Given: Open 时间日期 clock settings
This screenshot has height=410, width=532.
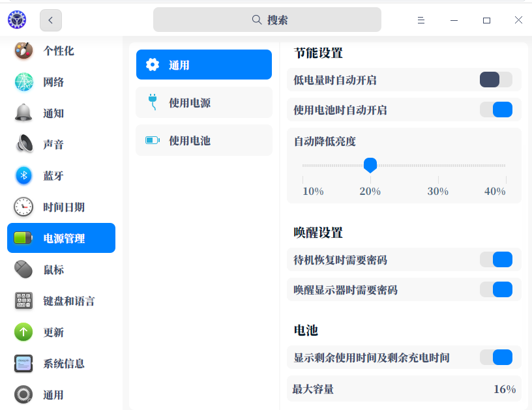Looking at the screenshot, I should click(x=23, y=207).
